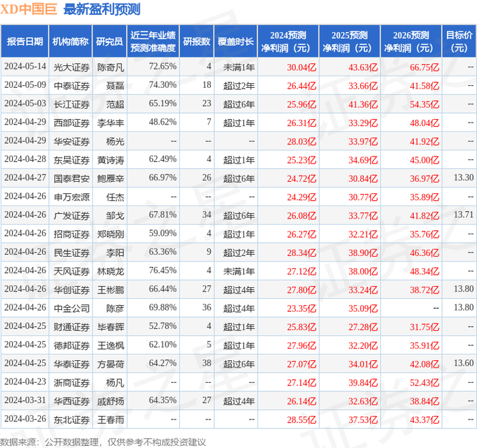Click analyst name 邹戈
Viewport: 477px width, 448px height.
115,216
